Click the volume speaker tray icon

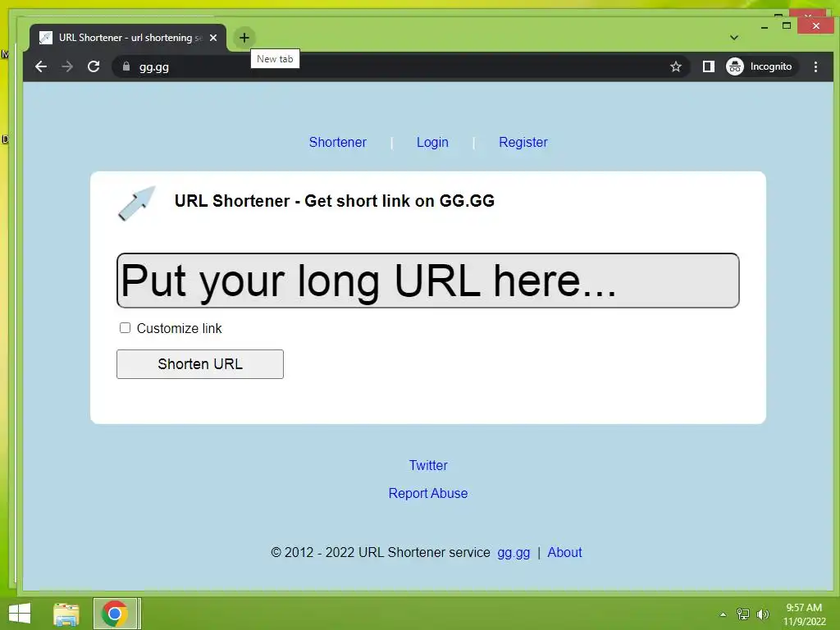tap(762, 614)
